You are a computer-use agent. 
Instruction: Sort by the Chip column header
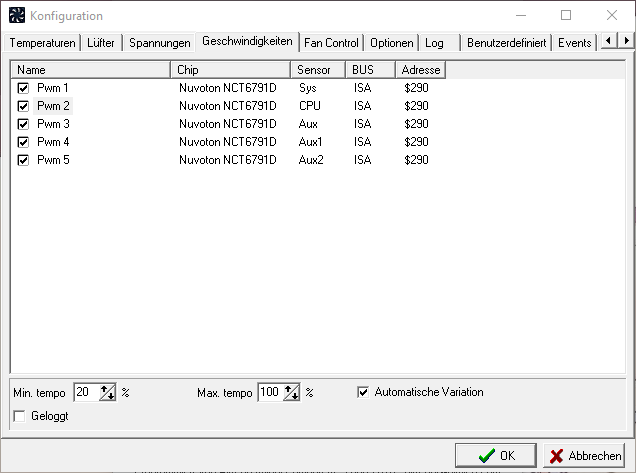click(230, 70)
